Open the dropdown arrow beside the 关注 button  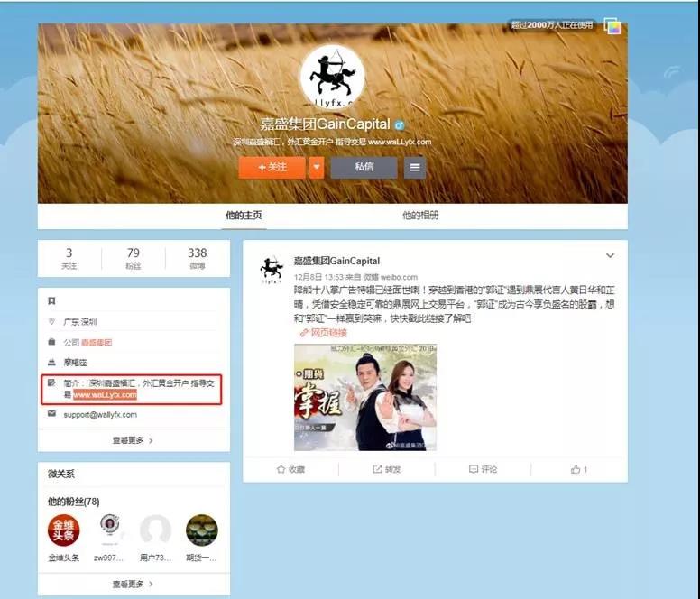pyautogui.click(x=317, y=168)
